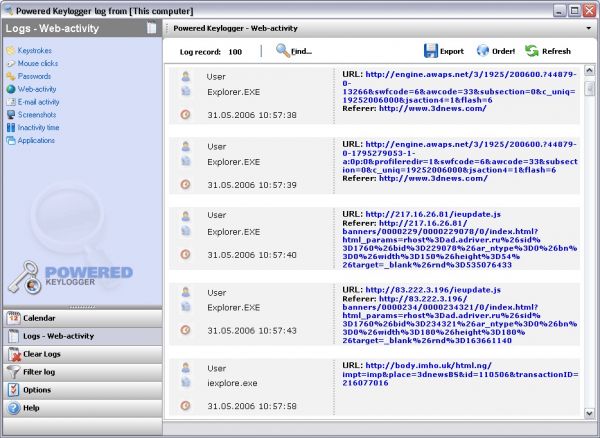Open Referer www.3dnews.com in 10:57:39 record
Viewport: 600px width, 438px height.
433,178
